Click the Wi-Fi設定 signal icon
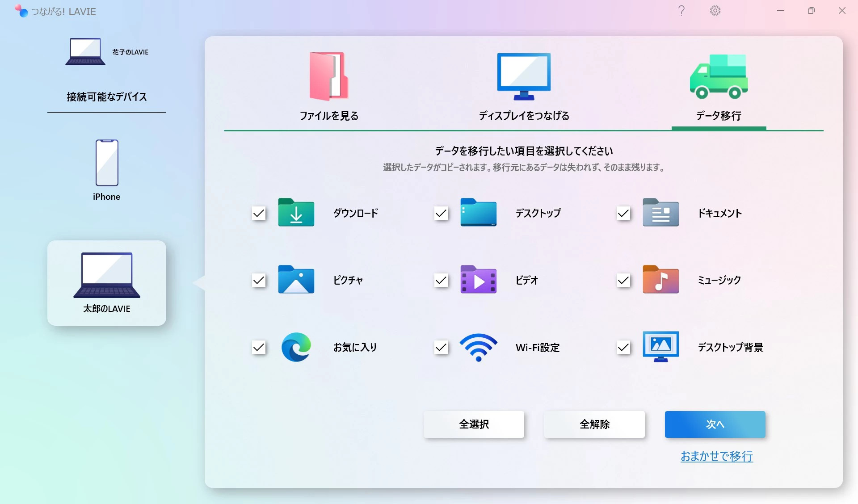 point(478,347)
